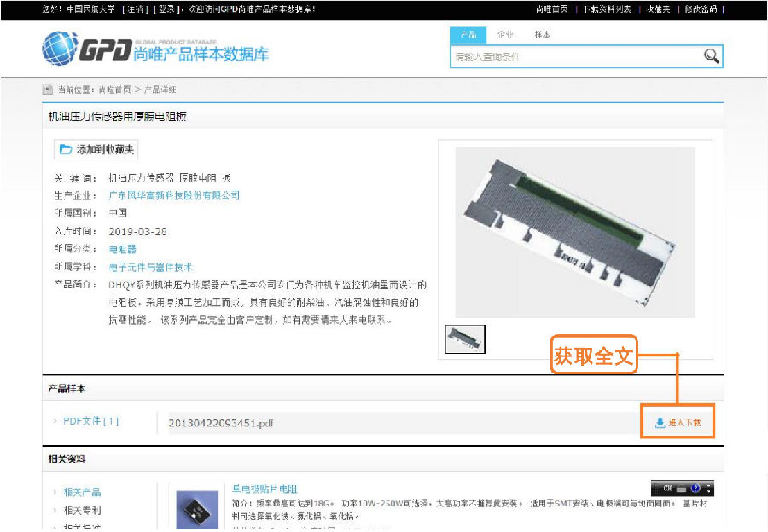The width and height of the screenshot is (768, 532).
Task: Click the GPD globe logo
Action: point(59,49)
